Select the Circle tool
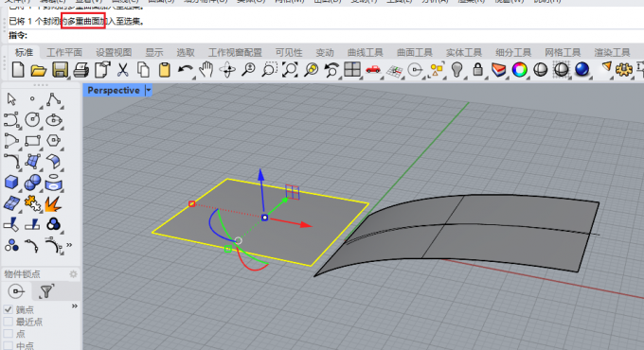Screen dimensions: 644x350 [x=32, y=120]
